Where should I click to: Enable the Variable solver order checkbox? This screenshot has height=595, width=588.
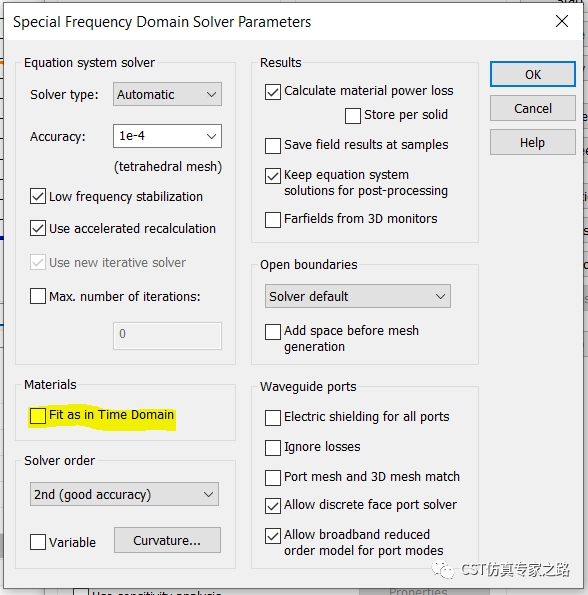(38, 542)
